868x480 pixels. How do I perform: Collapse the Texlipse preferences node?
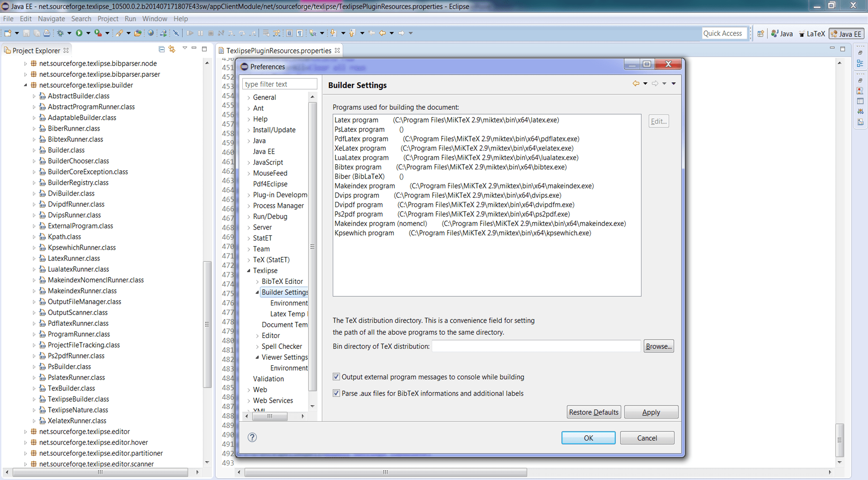coord(249,270)
